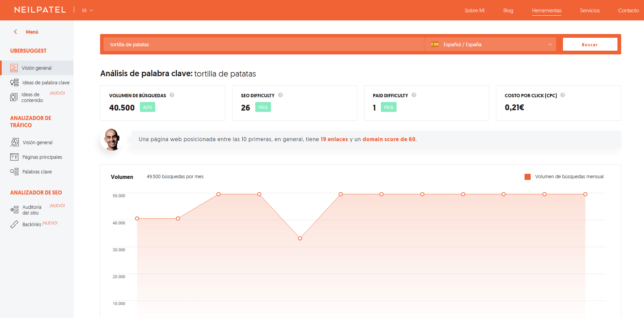644x318 pixels.
Task: Click Neil Patel avatar photo
Action: pos(112,139)
